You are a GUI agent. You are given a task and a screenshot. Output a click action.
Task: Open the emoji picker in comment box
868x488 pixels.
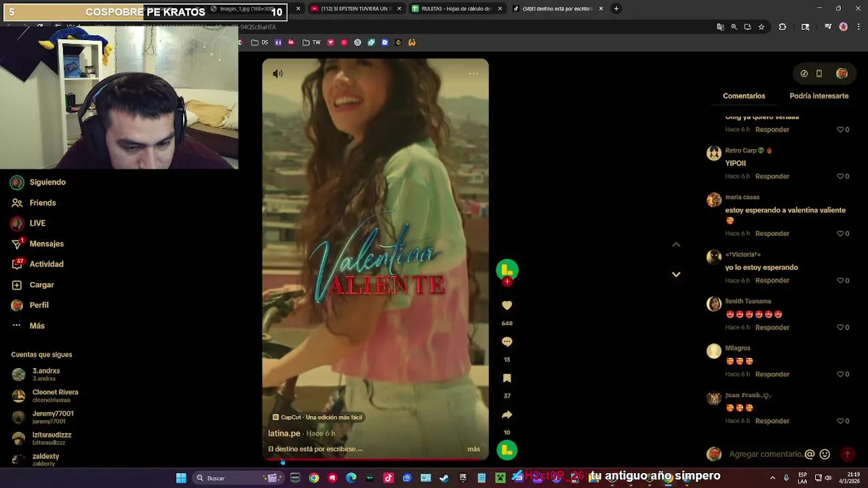point(825,454)
